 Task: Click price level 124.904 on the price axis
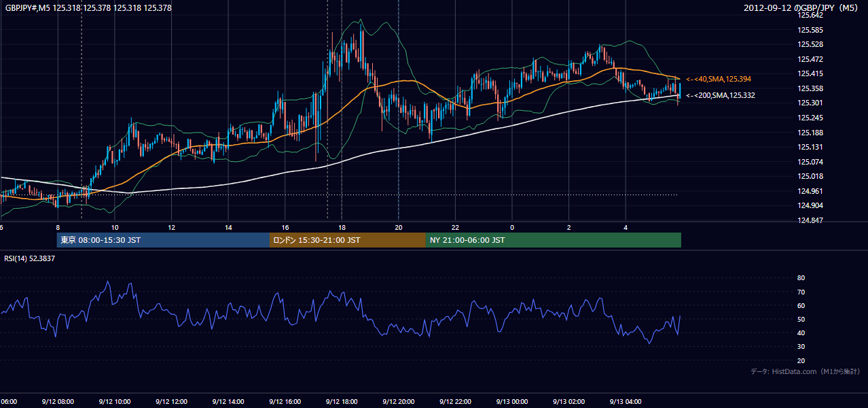[x=810, y=205]
